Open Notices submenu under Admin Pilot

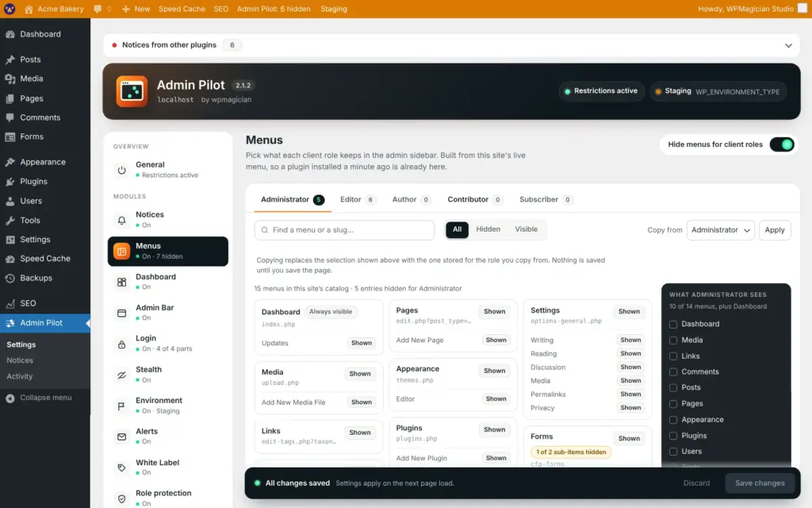pyautogui.click(x=20, y=361)
